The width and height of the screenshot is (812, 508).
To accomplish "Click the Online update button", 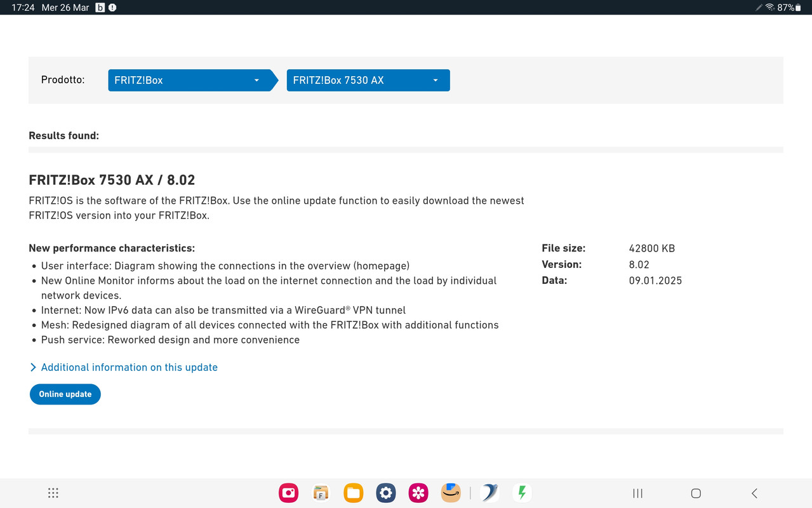I will tap(65, 394).
